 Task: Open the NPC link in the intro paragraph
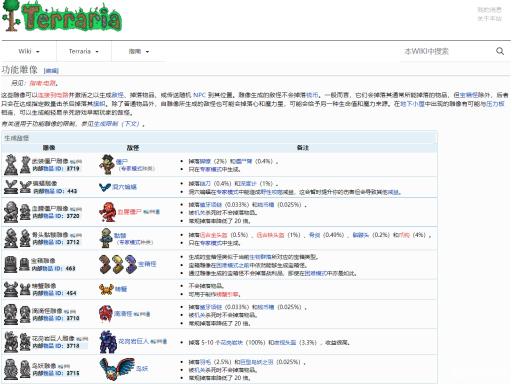[x=199, y=95]
